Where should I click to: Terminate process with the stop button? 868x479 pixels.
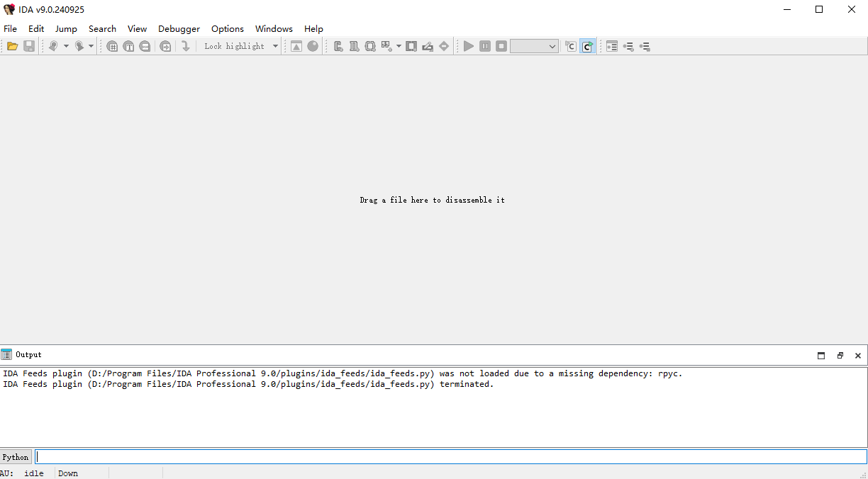501,46
